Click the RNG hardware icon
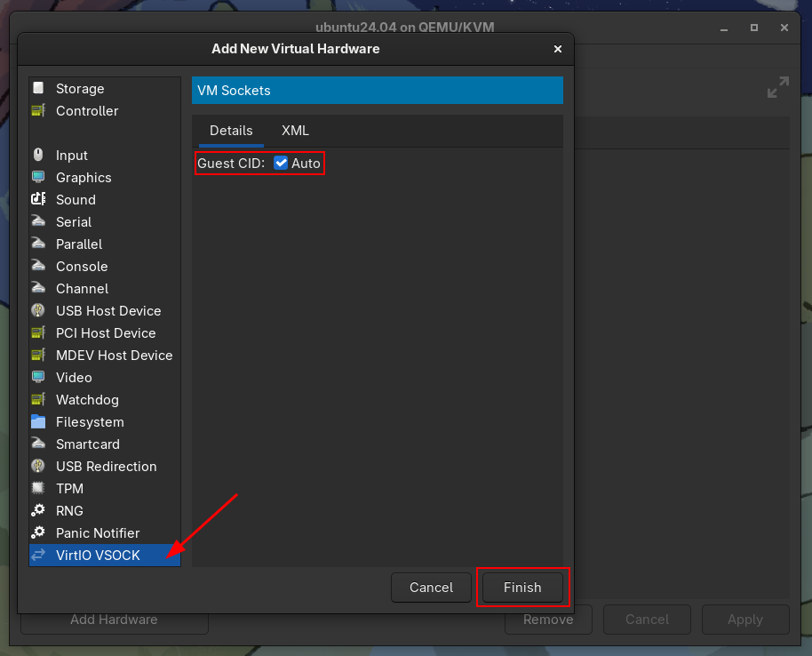This screenshot has height=656, width=812. tap(39, 511)
